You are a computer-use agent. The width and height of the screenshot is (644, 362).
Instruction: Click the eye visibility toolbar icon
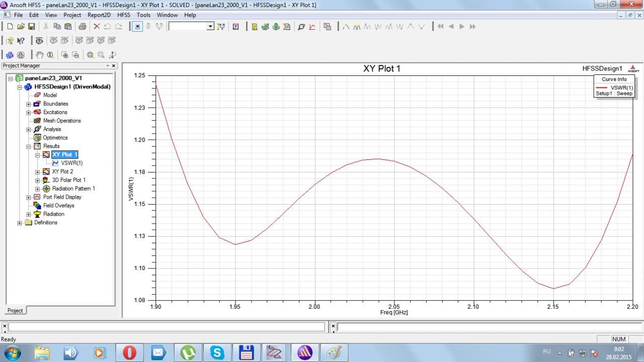pyautogui.click(x=39, y=41)
